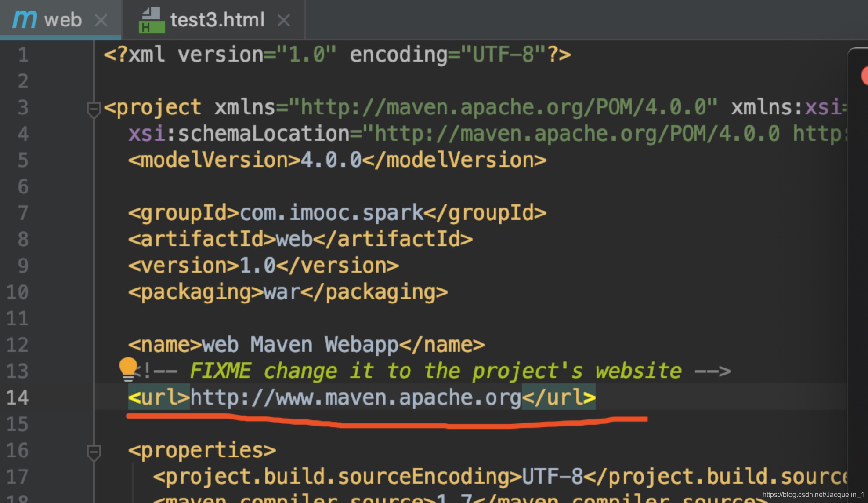Viewport: 868px width, 503px height.
Task: Click the artifactId line with web
Action: point(300,239)
